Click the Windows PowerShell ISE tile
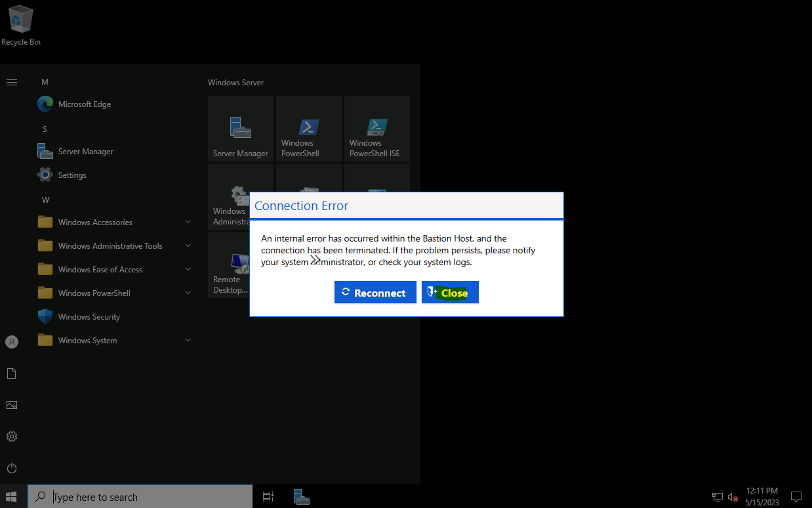Viewport: 812px width, 508px height. click(x=377, y=129)
